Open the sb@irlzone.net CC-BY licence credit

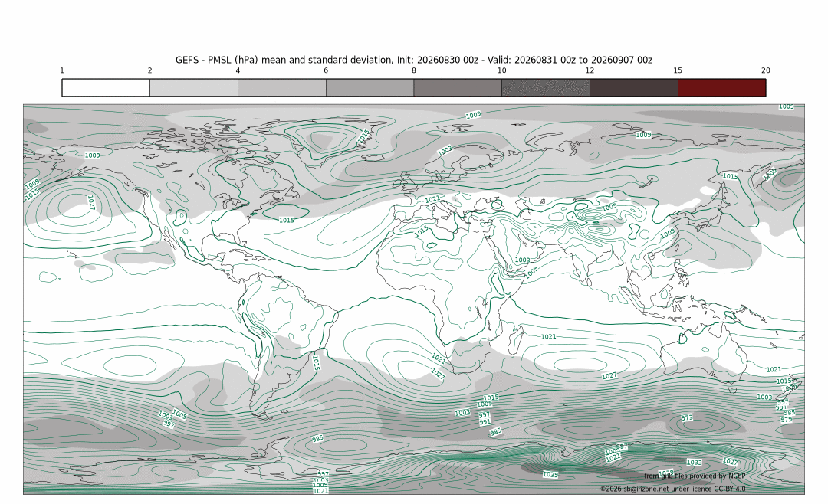673,489
